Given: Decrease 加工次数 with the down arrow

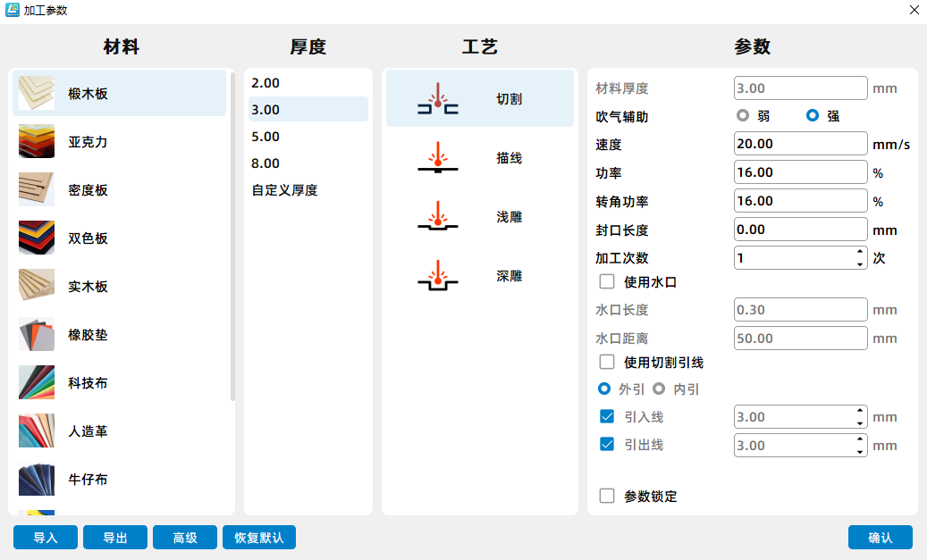Looking at the screenshot, I should point(859,263).
